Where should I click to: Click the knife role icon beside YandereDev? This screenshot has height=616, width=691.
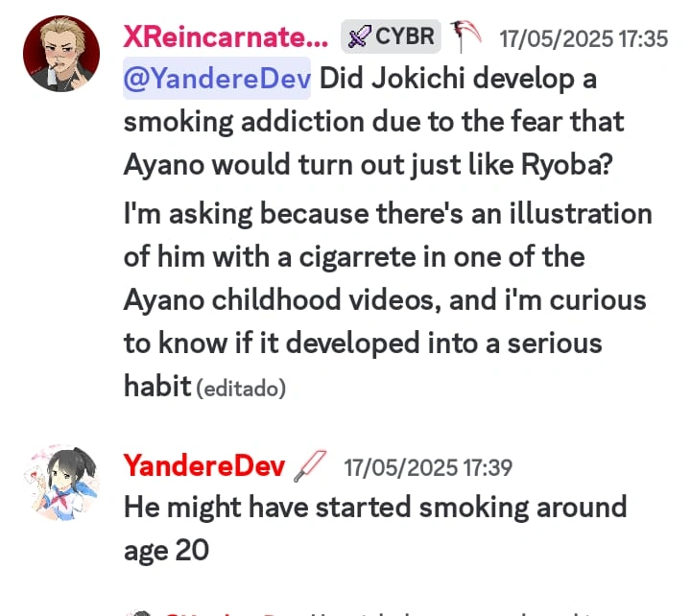[310, 466]
